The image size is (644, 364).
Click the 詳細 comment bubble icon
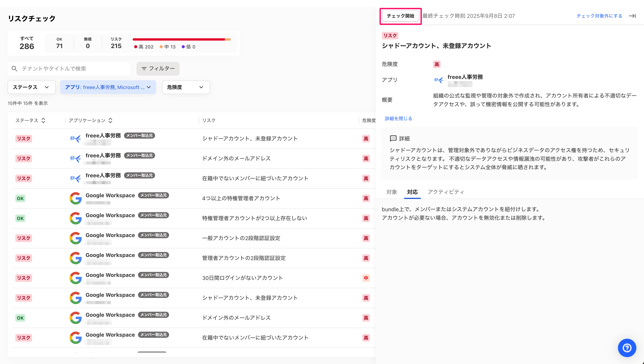tap(393, 138)
